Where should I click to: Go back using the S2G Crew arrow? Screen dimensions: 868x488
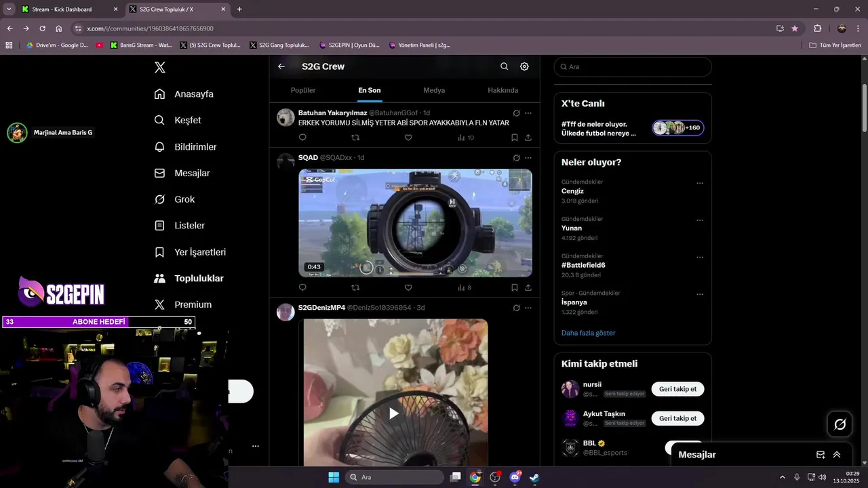point(281,66)
